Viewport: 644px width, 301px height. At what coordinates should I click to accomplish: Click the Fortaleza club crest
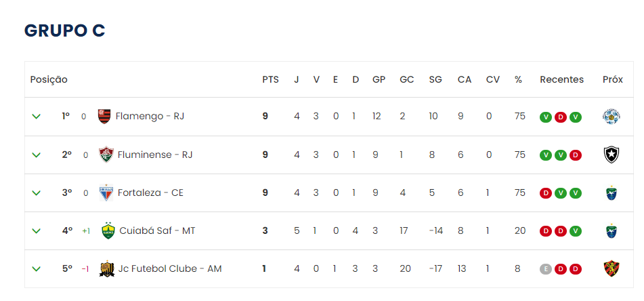(106, 193)
